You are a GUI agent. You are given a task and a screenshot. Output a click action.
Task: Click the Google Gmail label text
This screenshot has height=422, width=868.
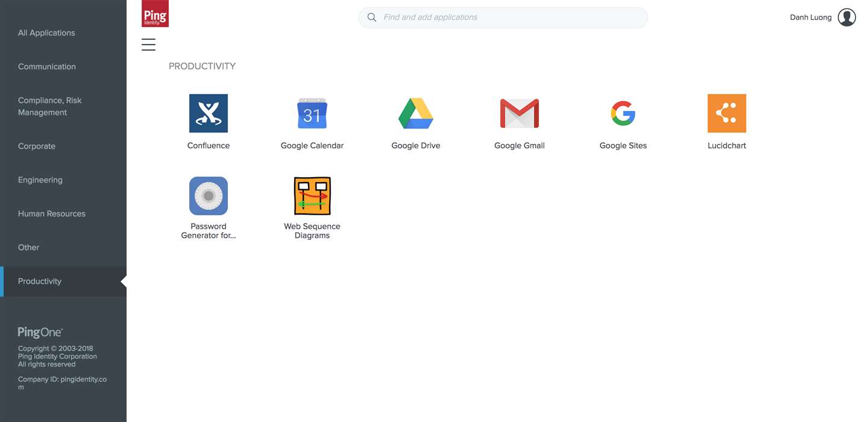pyautogui.click(x=520, y=146)
